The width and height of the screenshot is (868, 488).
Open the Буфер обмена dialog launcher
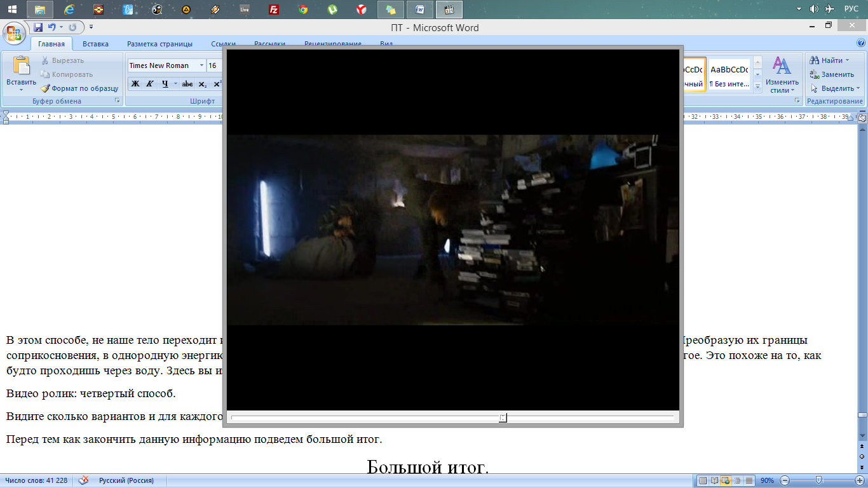tap(118, 101)
